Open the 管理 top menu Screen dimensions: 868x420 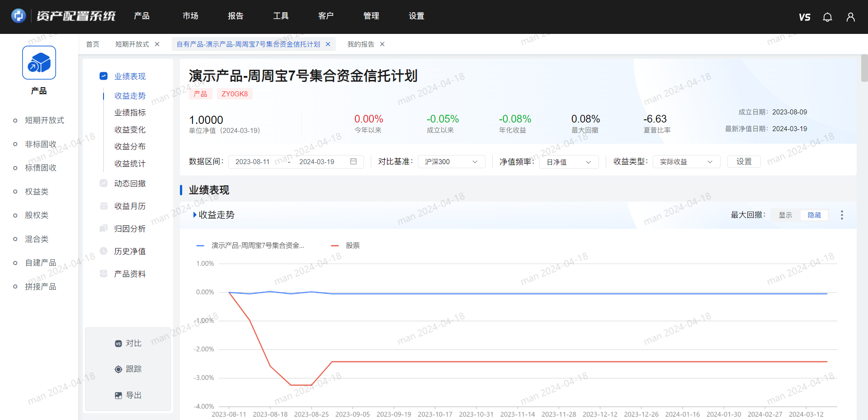[371, 16]
